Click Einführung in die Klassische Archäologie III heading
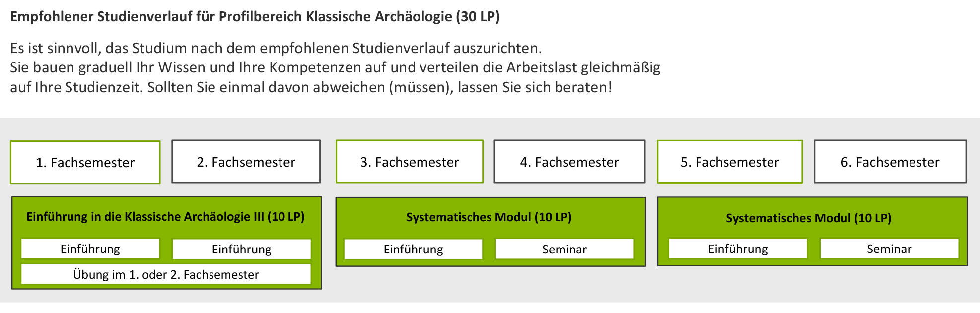 165,217
